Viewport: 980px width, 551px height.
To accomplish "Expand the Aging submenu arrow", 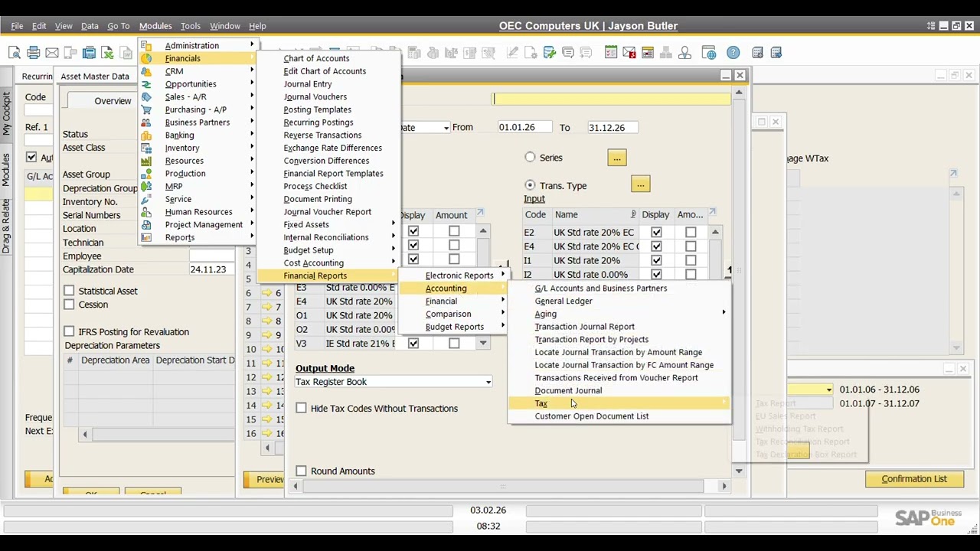I will click(x=724, y=313).
